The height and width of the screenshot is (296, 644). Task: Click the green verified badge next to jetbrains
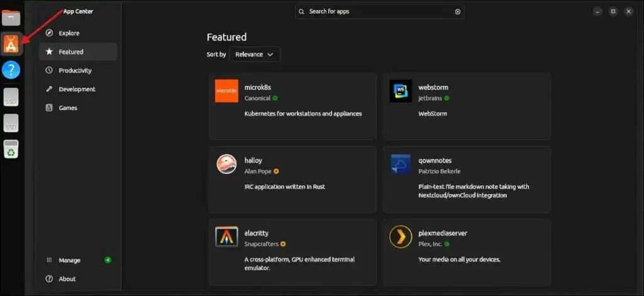(x=447, y=98)
